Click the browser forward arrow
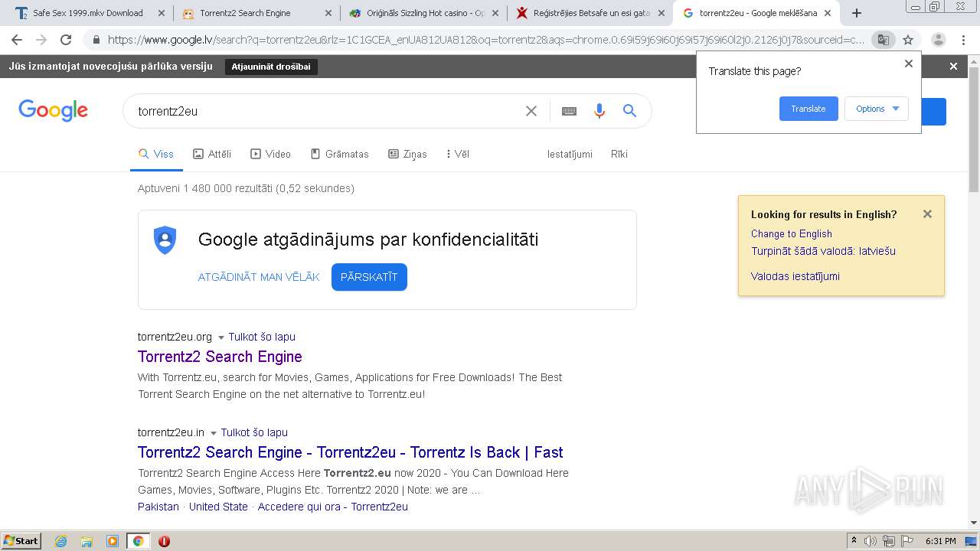Screen dimensions: 980x551 tap(41, 40)
